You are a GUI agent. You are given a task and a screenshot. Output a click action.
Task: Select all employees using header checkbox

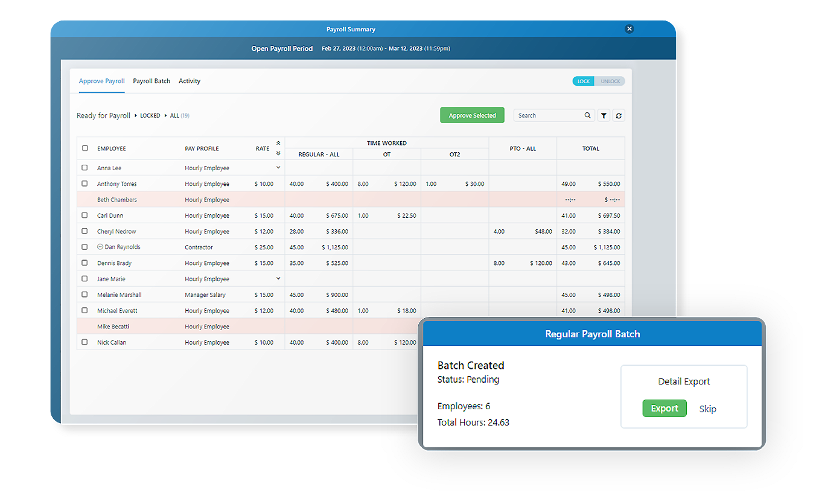click(84, 148)
